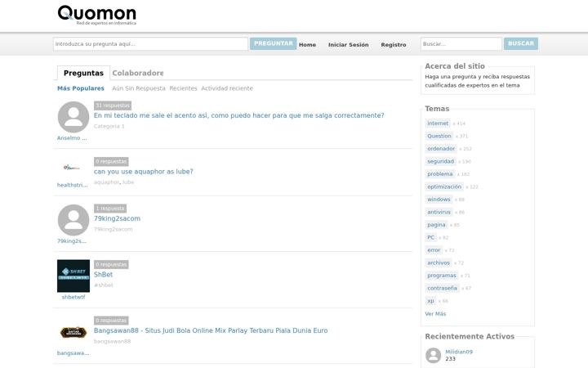588x368 pixels.
Task: Open the ordenador topic tag
Action: tap(441, 149)
